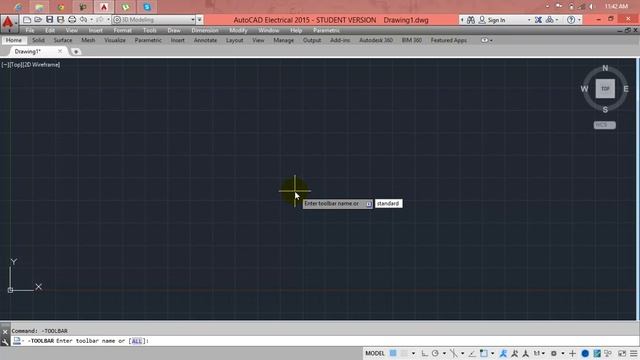The image size is (640, 360).
Task: Switch to the Featured Apps ribbon tab
Action: click(449, 40)
